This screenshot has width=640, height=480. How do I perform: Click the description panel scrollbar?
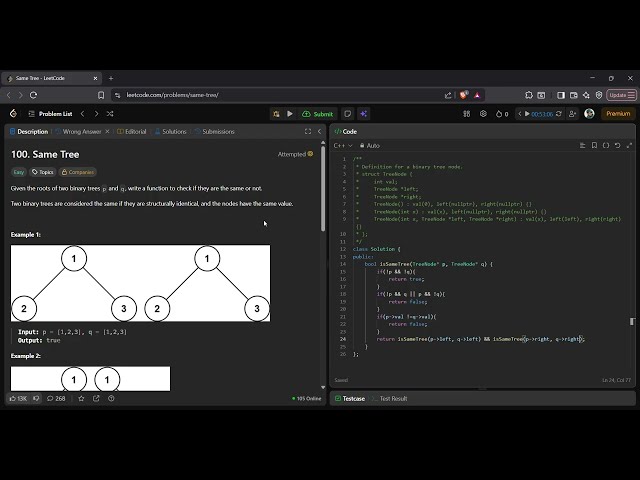323,189
